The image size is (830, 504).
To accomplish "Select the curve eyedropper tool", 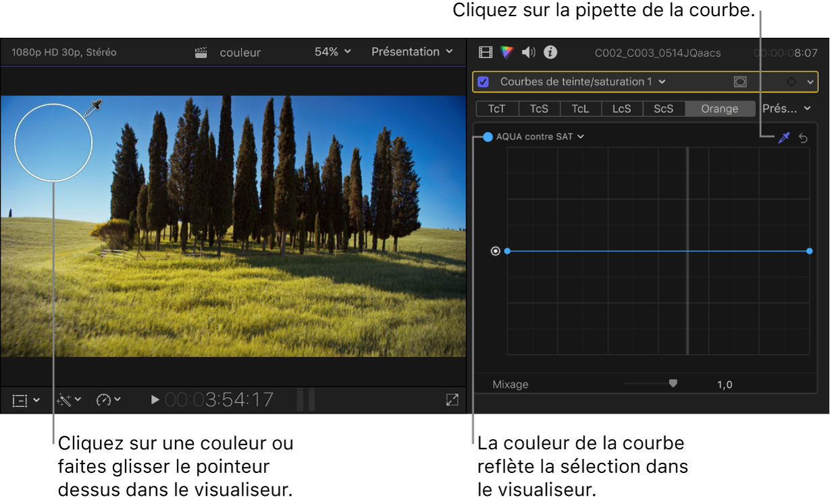I will click(x=784, y=138).
